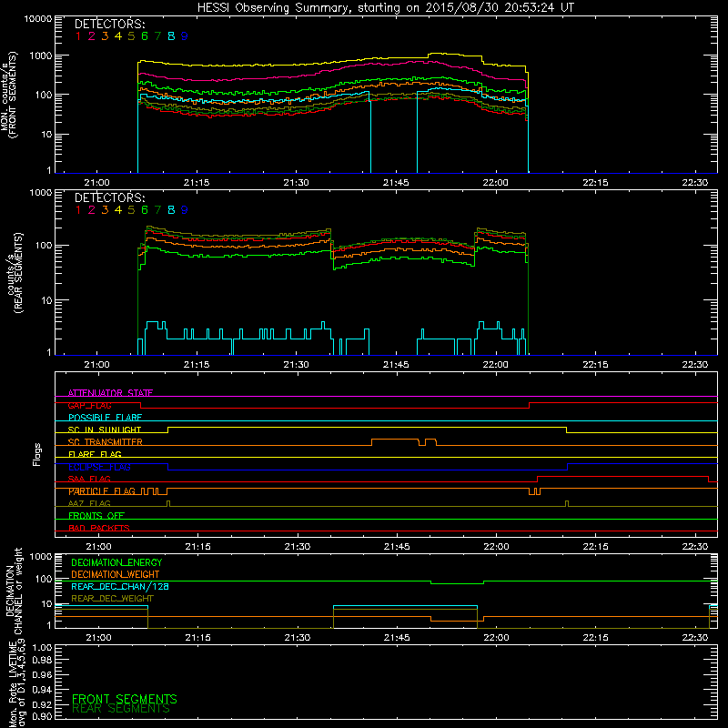Click FLARE_FLAG label
728x728 pixels.
click(x=95, y=454)
